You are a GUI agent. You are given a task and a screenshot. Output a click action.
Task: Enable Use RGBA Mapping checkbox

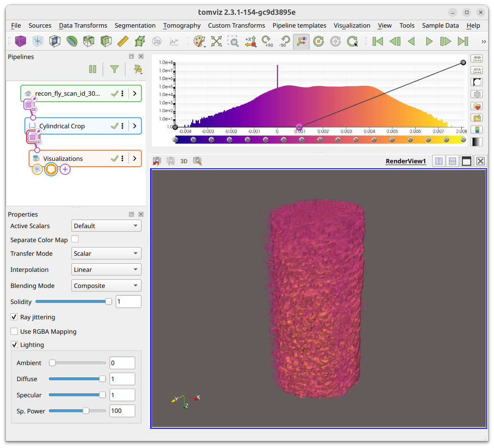point(14,331)
